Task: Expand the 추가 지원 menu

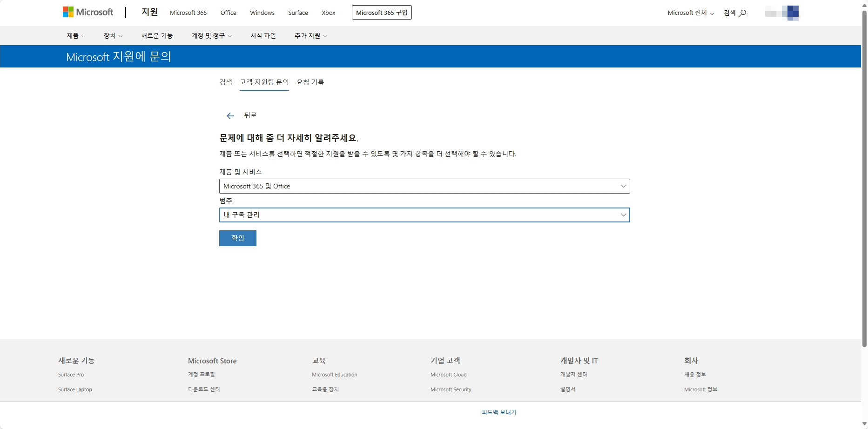Action: (x=310, y=36)
